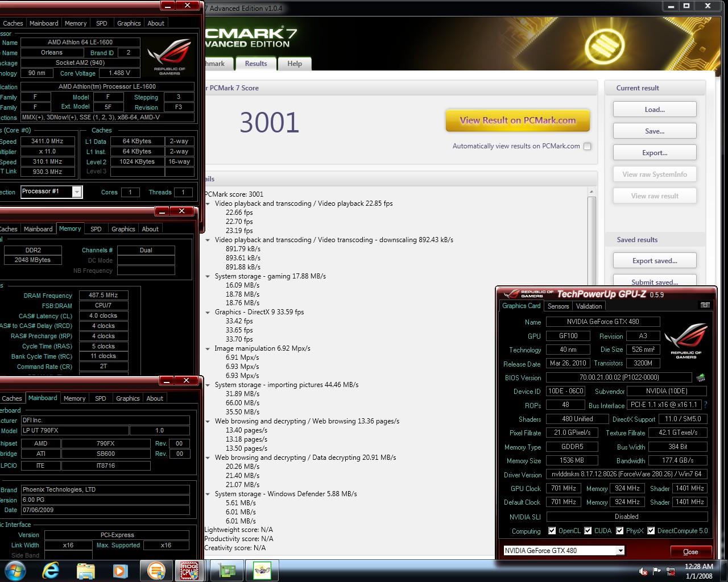Toggle the CUDA checkbox in GPU-Z
Screen dimensions: 728x582
588,531
